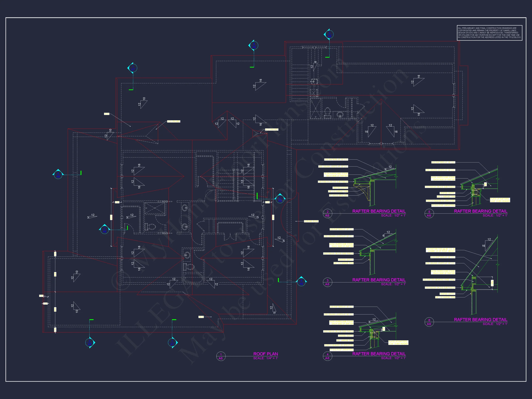This screenshot has height=399, width=532.
Task: Select detail bubble 5/A6 of rafter bearing detail
Action: click(429, 214)
